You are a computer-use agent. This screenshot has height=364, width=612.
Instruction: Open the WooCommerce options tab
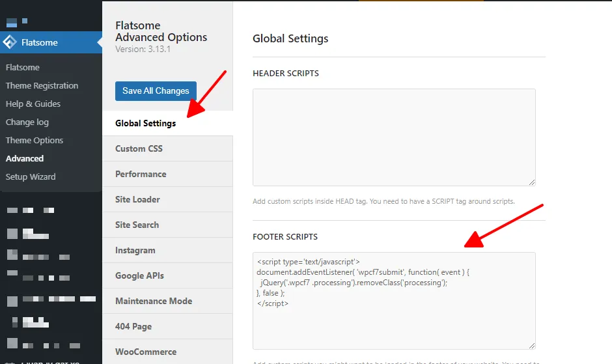[x=146, y=352]
